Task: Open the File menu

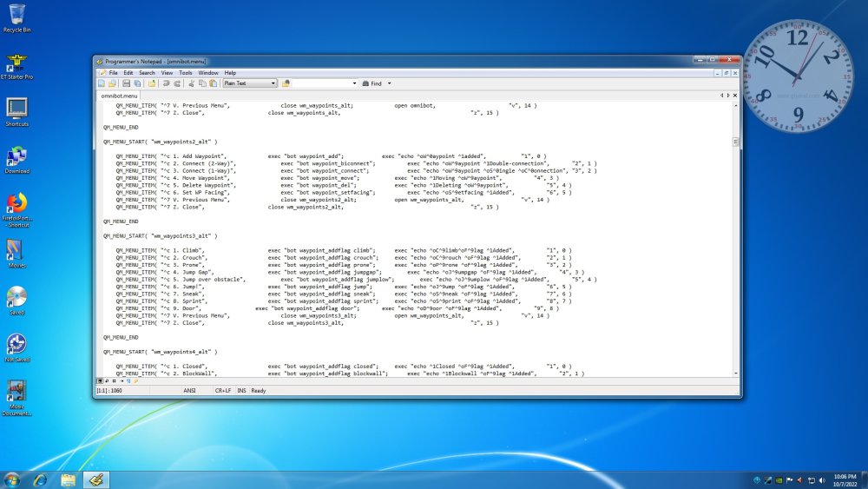Action: 113,73
